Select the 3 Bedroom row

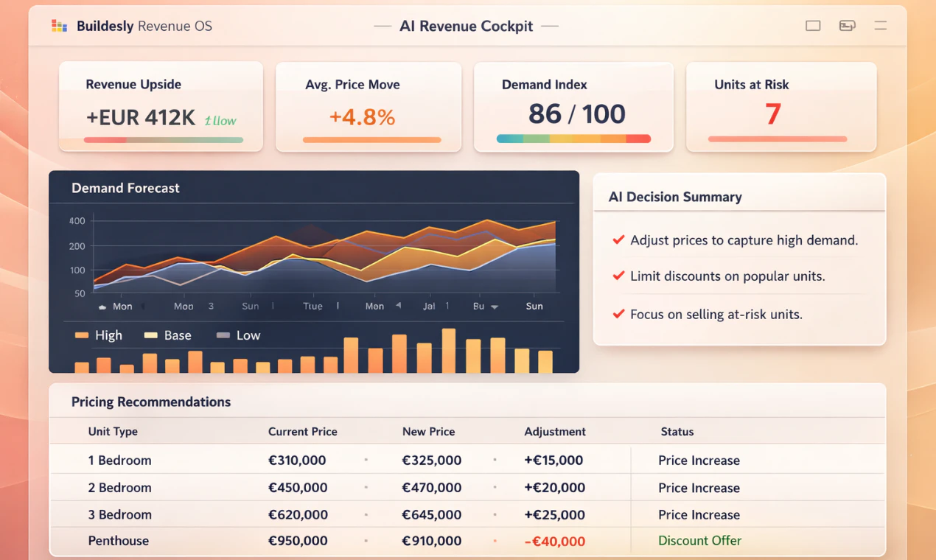pyautogui.click(x=467, y=514)
